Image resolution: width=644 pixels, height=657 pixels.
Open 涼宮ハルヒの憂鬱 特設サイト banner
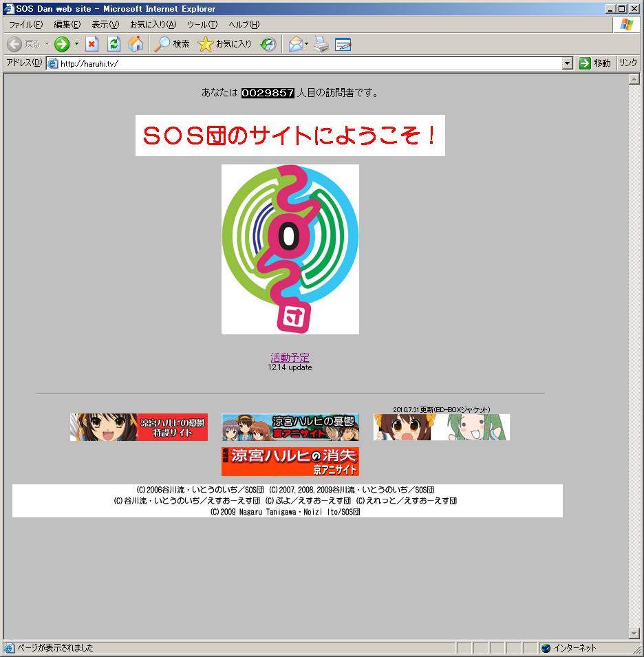pyautogui.click(x=139, y=427)
